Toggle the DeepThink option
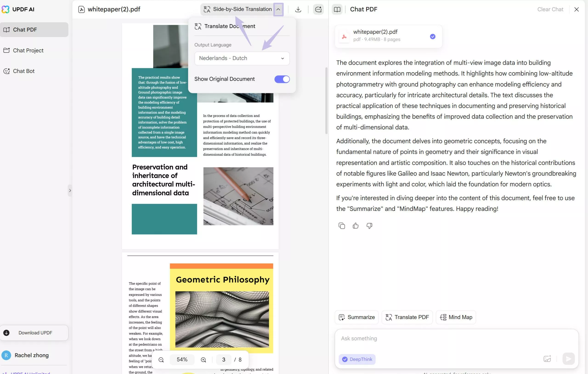Image resolution: width=588 pixels, height=374 pixels. coord(357,359)
